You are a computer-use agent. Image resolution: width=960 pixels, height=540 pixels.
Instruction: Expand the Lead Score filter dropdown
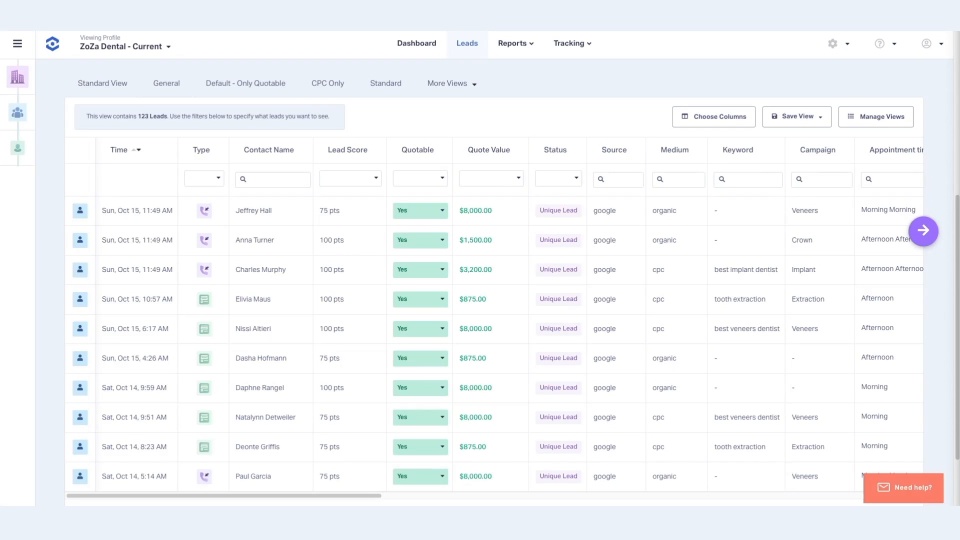coord(350,179)
